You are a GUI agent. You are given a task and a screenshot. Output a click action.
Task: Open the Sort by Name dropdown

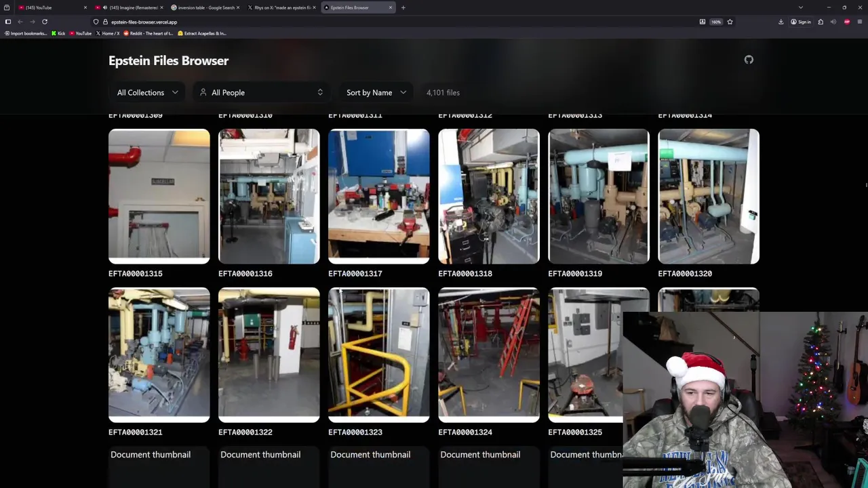[x=376, y=92]
